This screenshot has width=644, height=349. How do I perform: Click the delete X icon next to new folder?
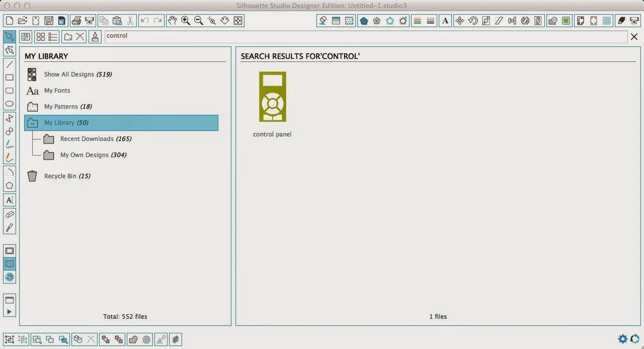point(80,37)
